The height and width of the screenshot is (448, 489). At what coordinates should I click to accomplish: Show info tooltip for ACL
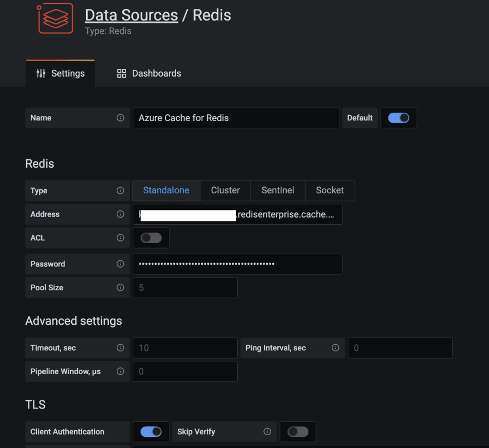tap(121, 238)
